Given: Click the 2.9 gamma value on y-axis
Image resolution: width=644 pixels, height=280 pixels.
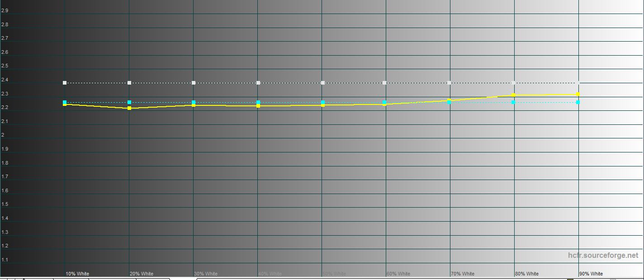Looking at the screenshot, I should coord(5,10).
